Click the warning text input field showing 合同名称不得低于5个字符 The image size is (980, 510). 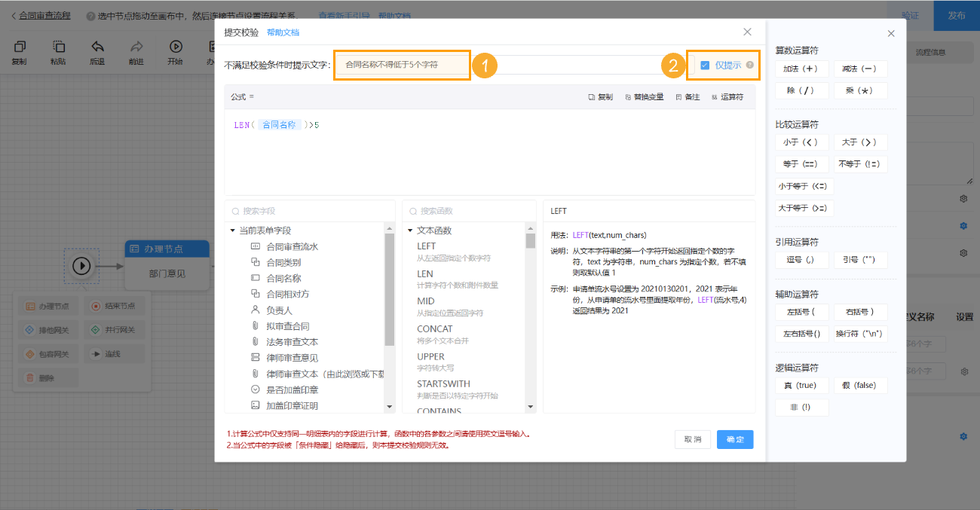pyautogui.click(x=401, y=65)
